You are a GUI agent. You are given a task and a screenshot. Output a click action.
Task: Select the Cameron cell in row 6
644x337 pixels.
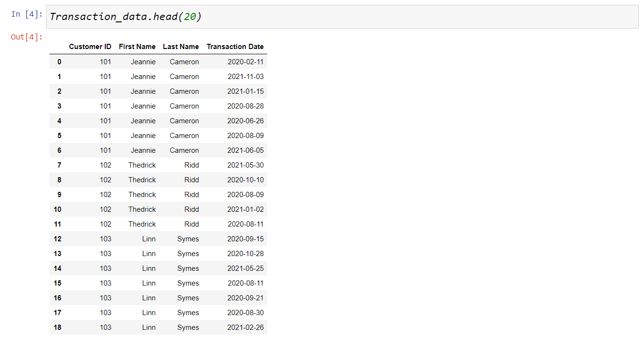[184, 150]
